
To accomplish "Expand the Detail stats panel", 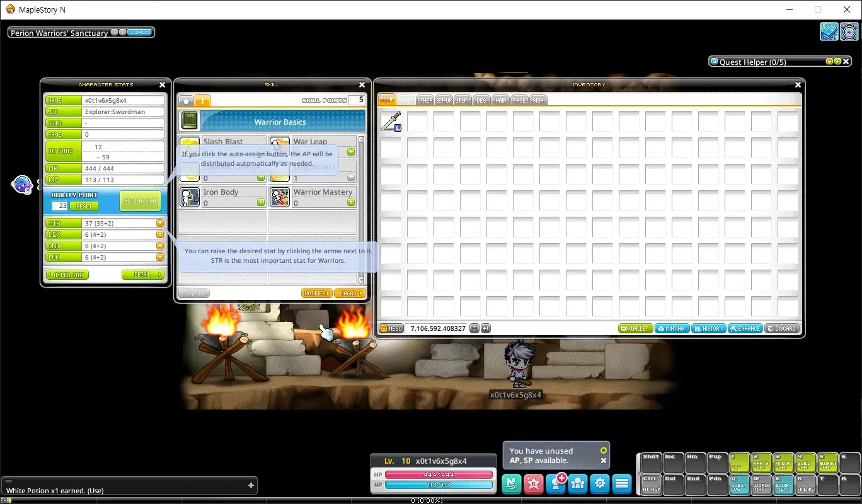I will (143, 275).
